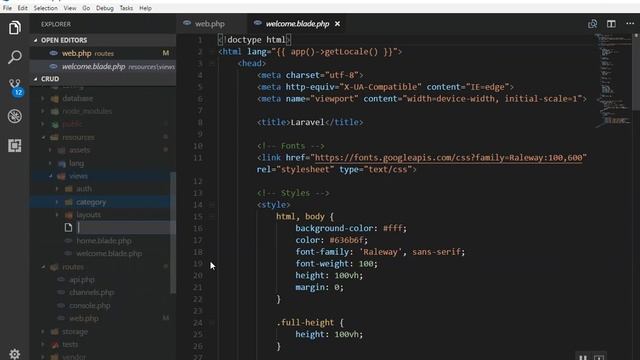Open the File menu
The width and height of the screenshot is (640, 360).
tap(7, 8)
